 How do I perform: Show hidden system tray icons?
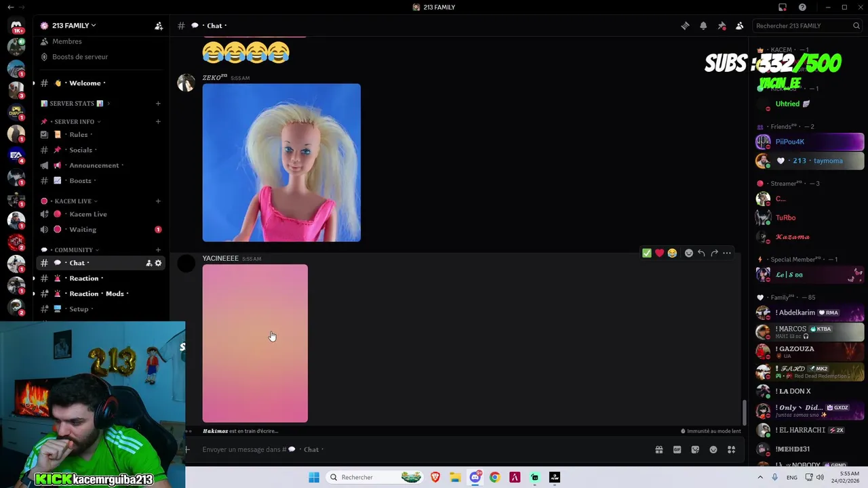tap(760, 477)
